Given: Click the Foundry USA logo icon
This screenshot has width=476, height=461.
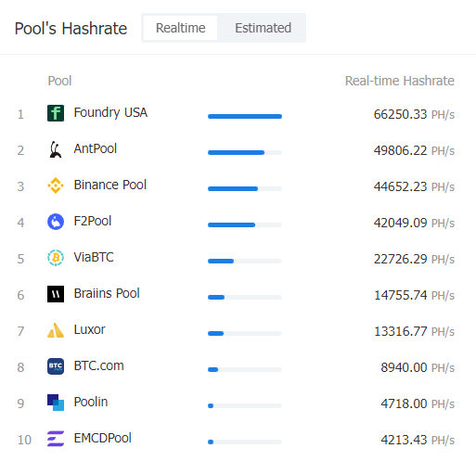Looking at the screenshot, I should [x=56, y=113].
